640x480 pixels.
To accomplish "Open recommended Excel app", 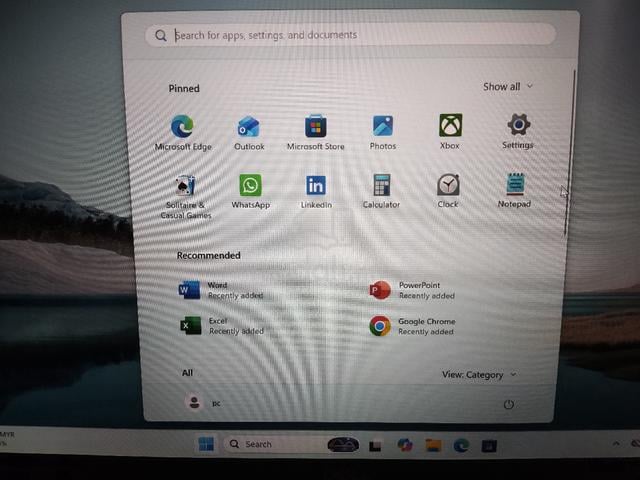I will tap(222, 326).
